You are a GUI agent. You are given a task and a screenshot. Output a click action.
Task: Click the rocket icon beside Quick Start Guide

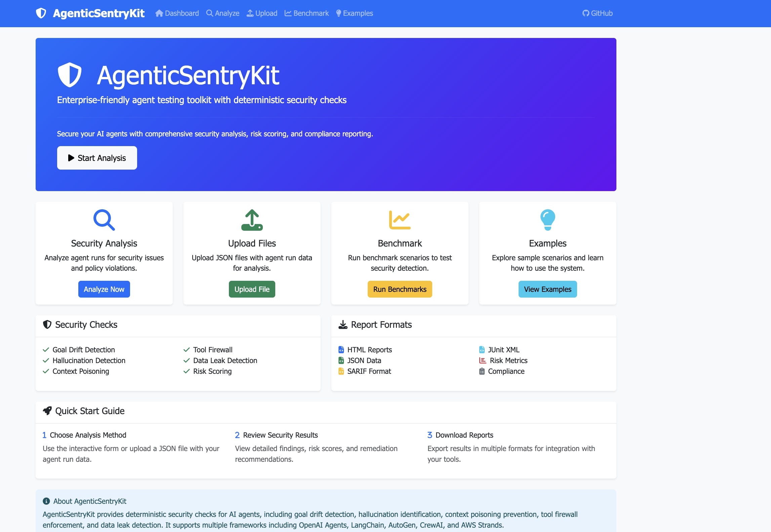pos(47,411)
